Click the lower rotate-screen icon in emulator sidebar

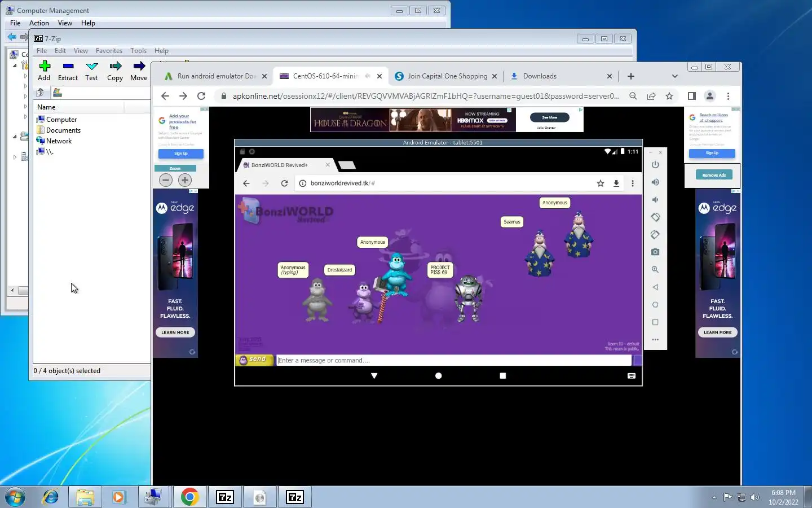pos(655,235)
